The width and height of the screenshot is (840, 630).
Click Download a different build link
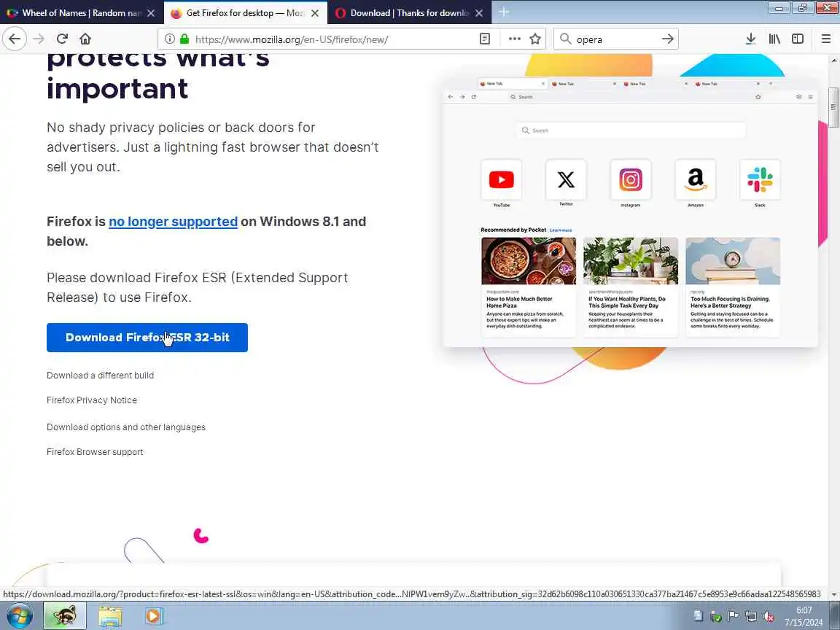pos(100,376)
